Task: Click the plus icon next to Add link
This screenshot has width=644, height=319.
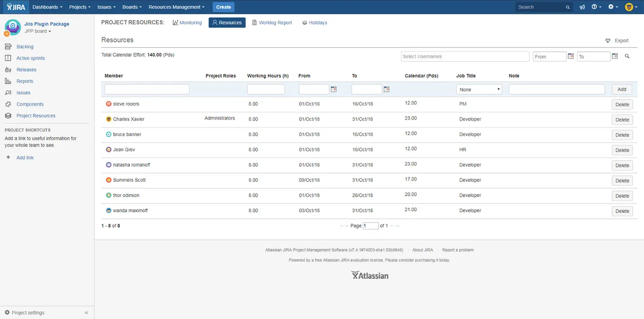Action: (x=8, y=158)
